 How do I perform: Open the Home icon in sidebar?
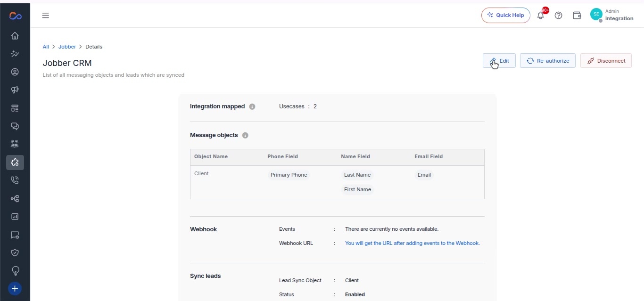15,36
